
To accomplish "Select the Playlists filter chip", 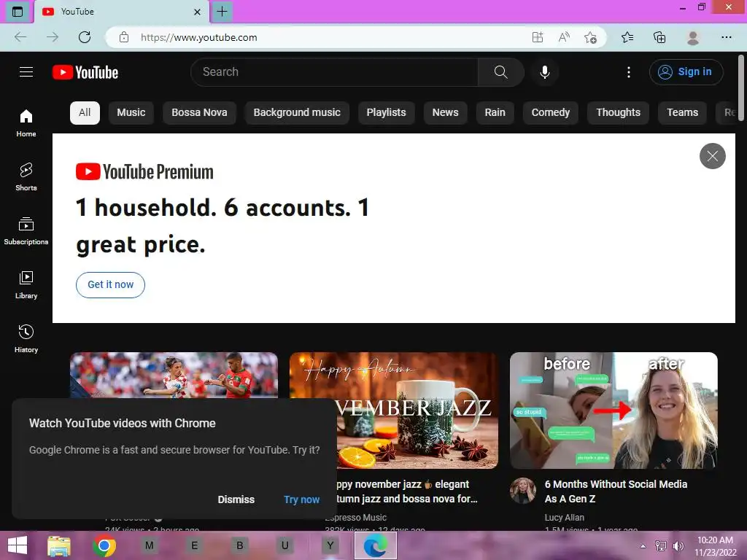I will [x=387, y=113].
